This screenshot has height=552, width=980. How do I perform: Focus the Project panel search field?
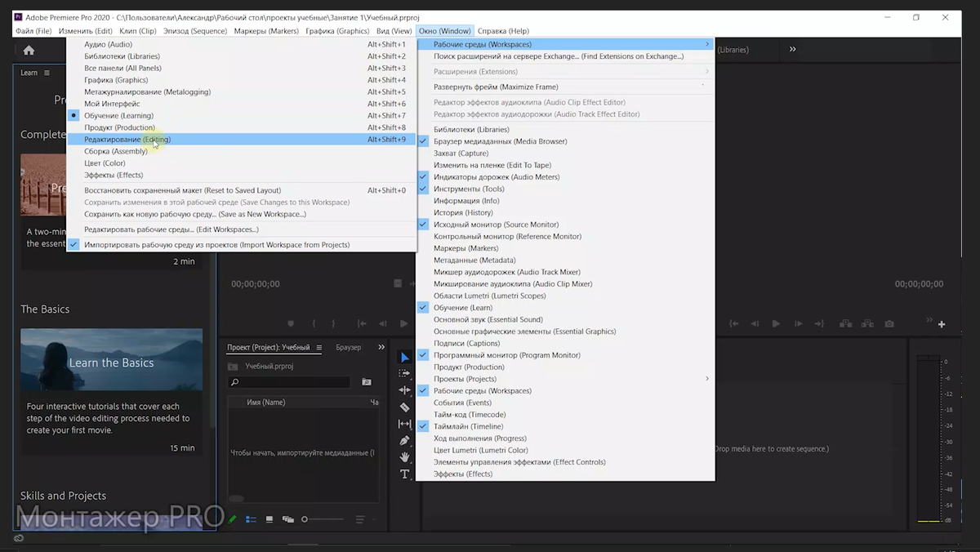click(290, 382)
